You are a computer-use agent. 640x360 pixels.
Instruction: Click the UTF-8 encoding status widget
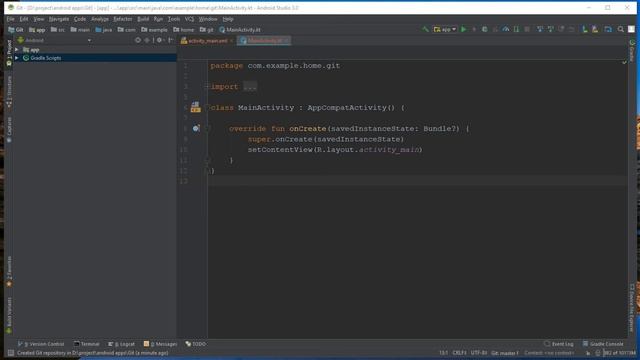(479, 353)
